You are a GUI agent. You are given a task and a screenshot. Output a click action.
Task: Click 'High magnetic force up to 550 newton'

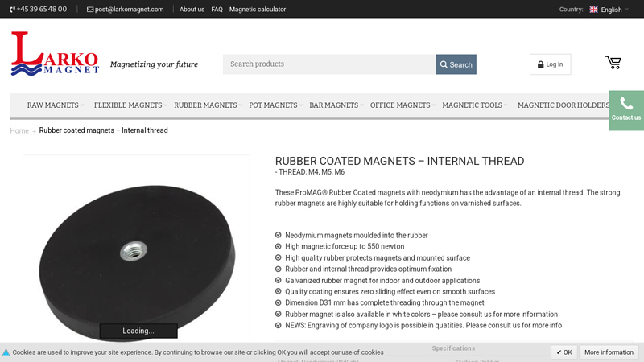(x=345, y=246)
